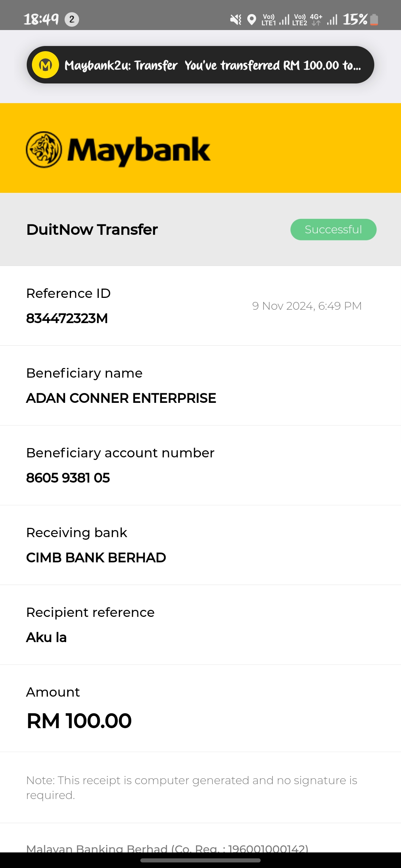The image size is (401, 868).
Task: Tap the receiving bank CIMB BANK BERHAD
Action: 96,558
